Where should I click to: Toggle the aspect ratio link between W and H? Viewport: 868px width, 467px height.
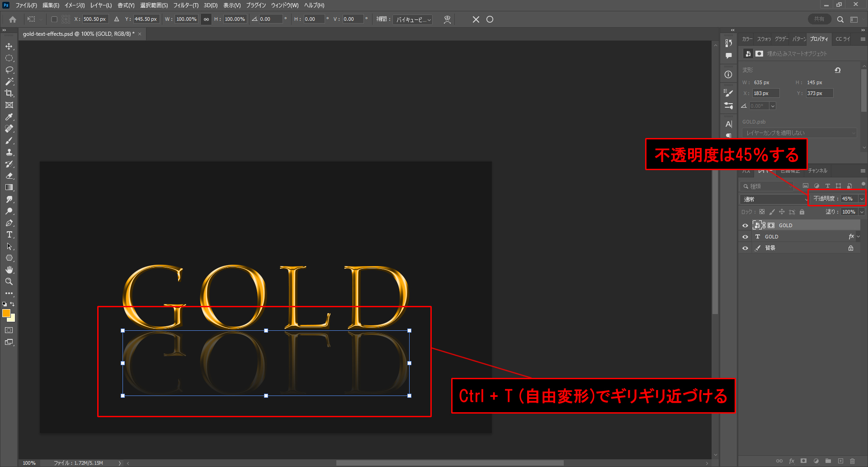[206, 19]
